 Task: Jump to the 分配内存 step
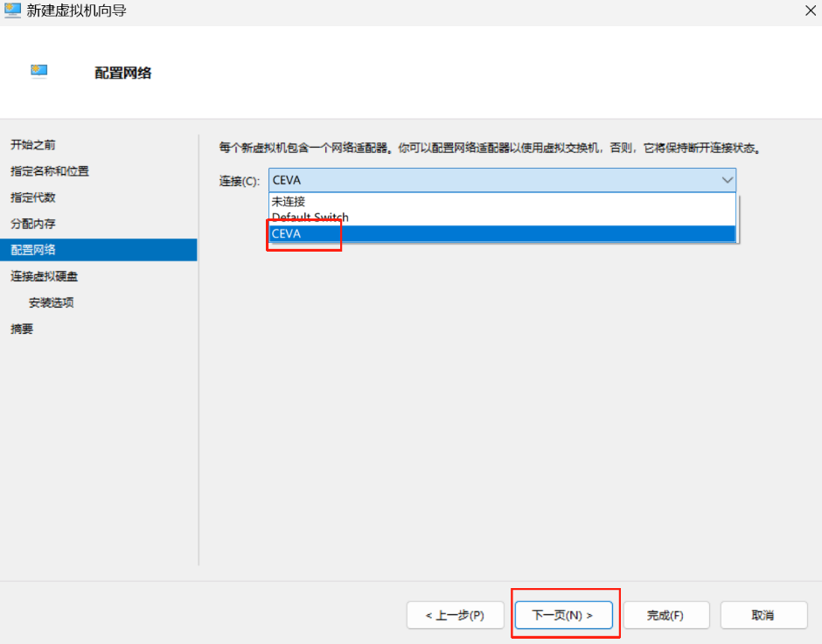[33, 224]
